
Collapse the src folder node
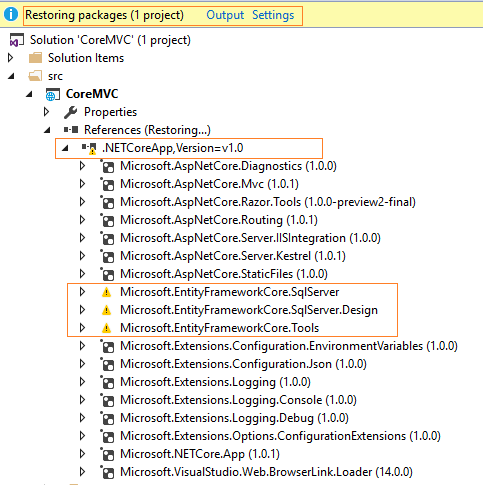click(x=11, y=76)
